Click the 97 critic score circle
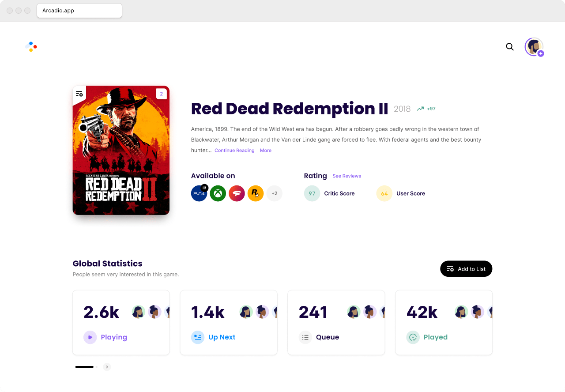This screenshot has width=565, height=392. [312, 193]
